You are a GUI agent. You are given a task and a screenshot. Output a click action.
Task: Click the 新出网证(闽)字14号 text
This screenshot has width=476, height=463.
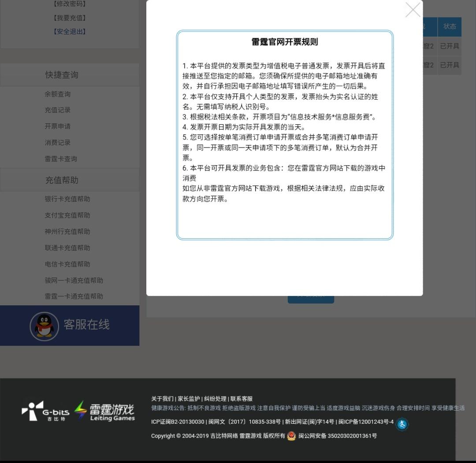[x=309, y=422]
